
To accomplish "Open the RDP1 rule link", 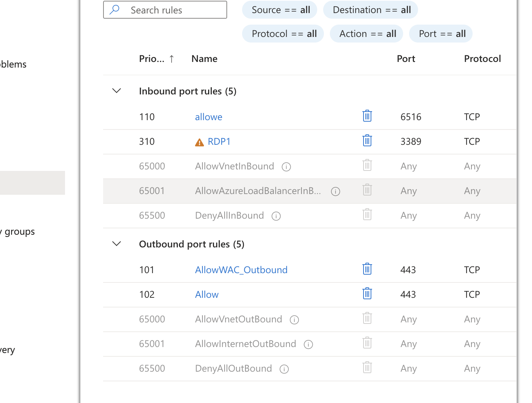I will point(219,141).
